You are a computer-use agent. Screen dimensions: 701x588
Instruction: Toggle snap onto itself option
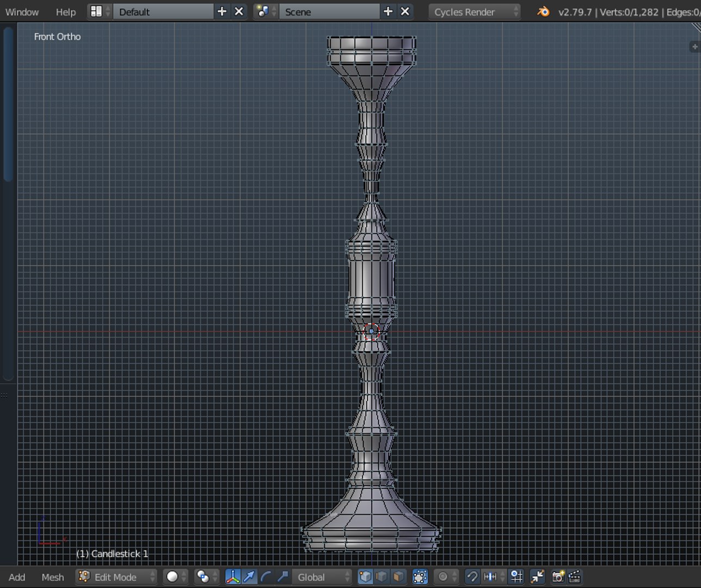[516, 577]
